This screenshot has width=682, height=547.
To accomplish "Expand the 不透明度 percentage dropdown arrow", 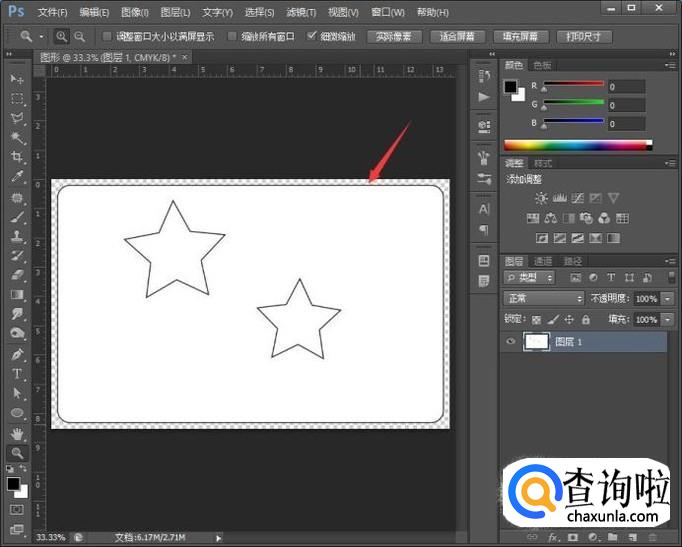I will point(667,299).
